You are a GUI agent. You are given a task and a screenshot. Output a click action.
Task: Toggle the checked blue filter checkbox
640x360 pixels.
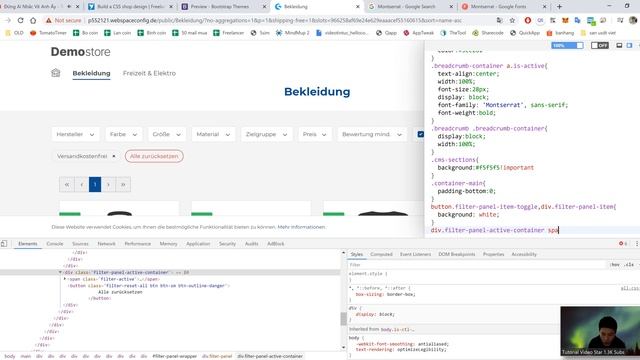click(x=420, y=134)
